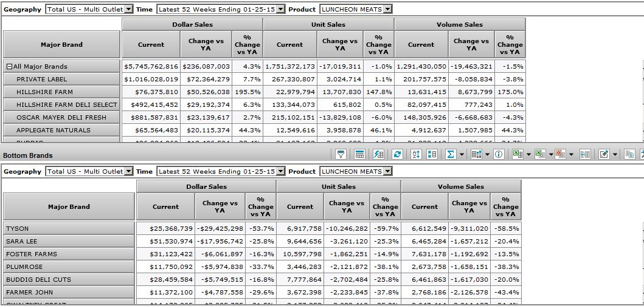Image resolution: width=644 pixels, height=306 pixels.
Task: Click the top Dollar Sales column header
Action: (x=192, y=24)
